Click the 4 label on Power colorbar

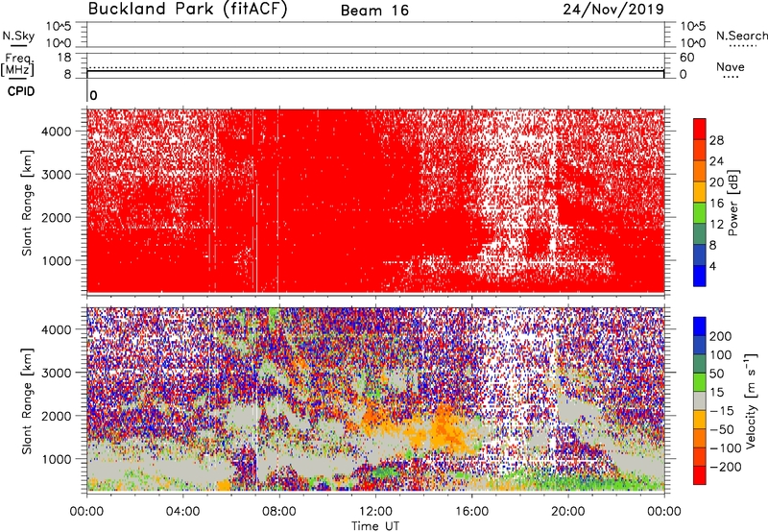(712, 266)
